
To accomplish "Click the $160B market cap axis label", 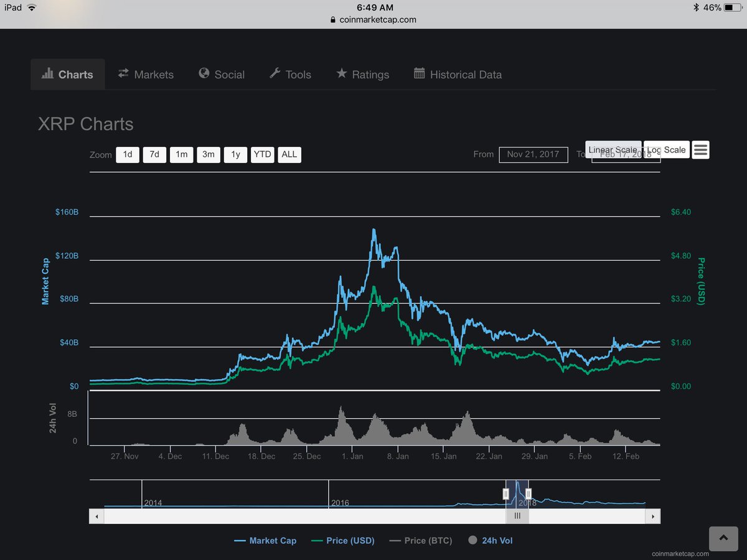I will tap(67, 212).
